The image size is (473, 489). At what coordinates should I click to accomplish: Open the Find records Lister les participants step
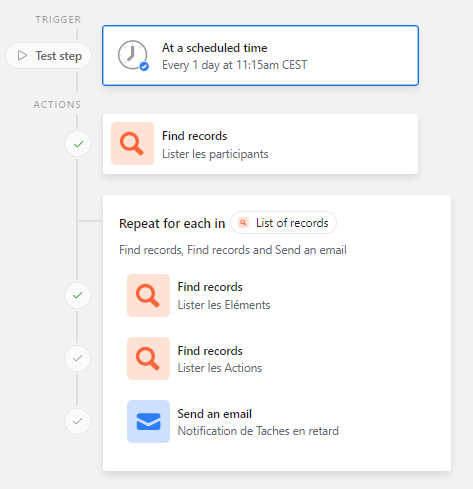click(x=260, y=144)
